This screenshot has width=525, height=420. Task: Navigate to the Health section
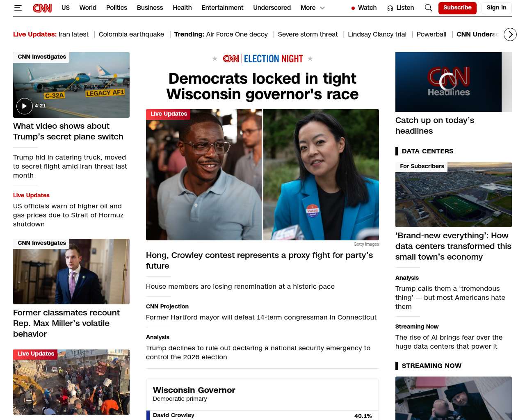click(x=182, y=8)
